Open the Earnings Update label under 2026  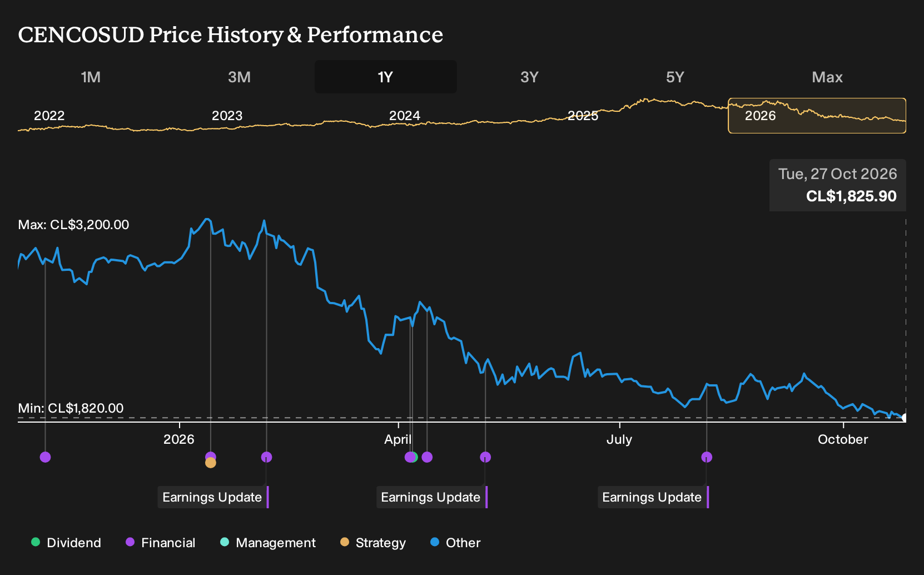coord(213,497)
